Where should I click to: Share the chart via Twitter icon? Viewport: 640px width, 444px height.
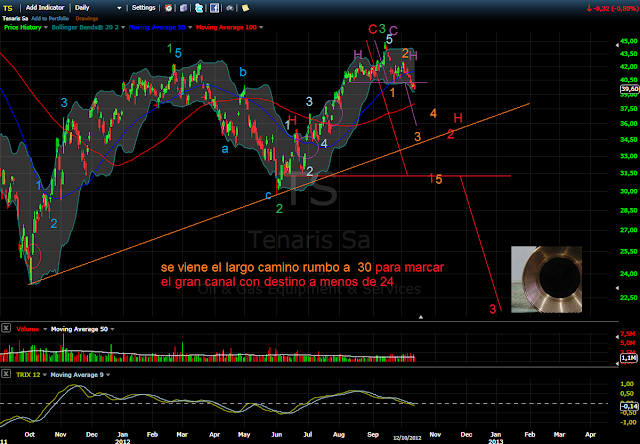pos(199,8)
